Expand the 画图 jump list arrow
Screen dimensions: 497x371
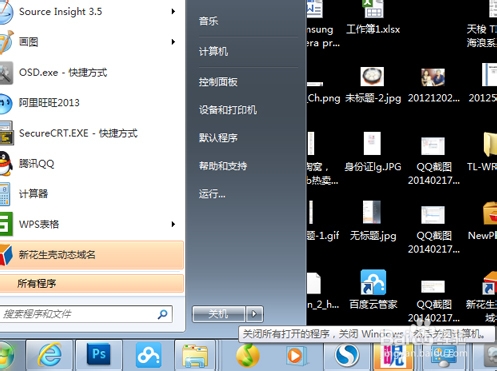[173, 42]
